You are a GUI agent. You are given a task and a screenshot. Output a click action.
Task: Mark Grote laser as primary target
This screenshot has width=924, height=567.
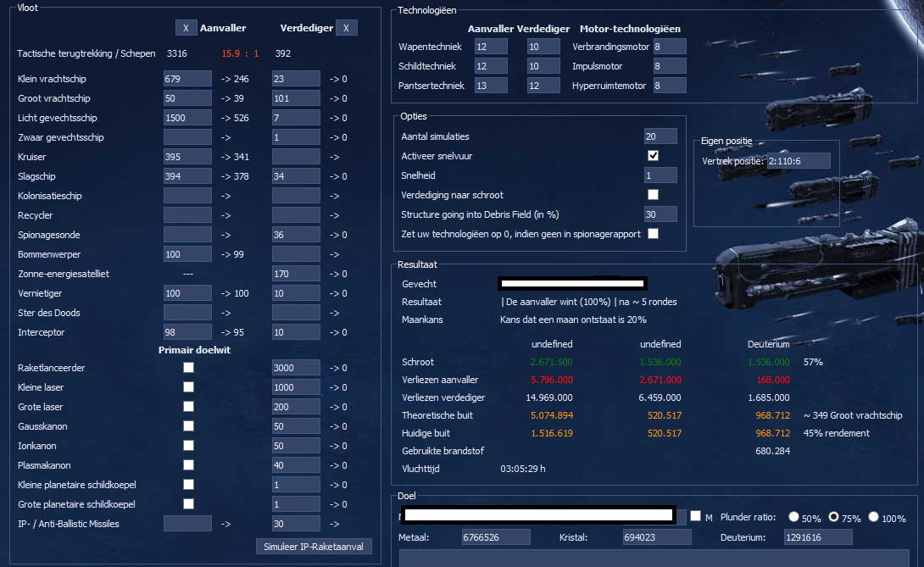click(188, 406)
